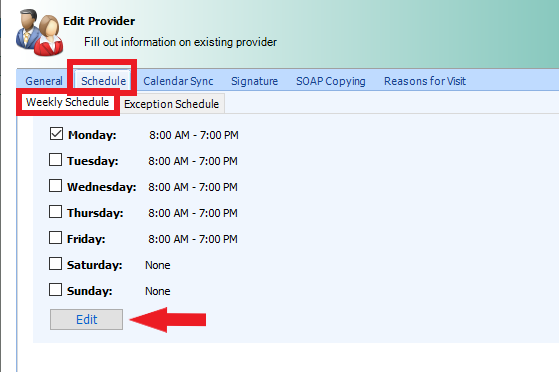
Task: Click the None value for Saturday
Action: tap(158, 265)
